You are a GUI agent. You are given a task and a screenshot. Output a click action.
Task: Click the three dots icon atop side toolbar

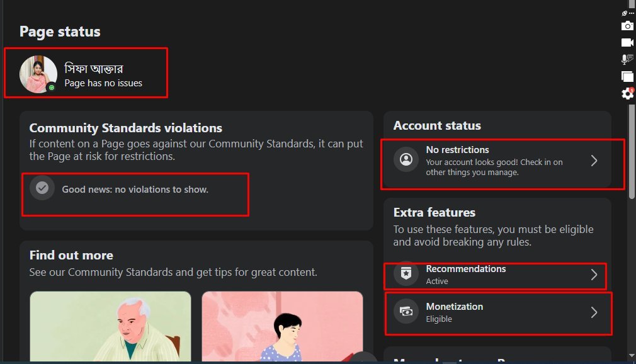pyautogui.click(x=631, y=13)
